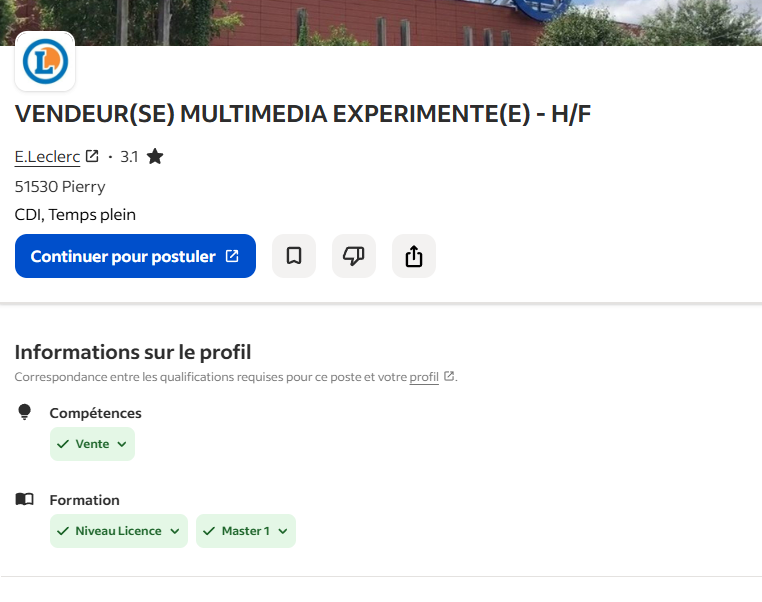Follow the underlined profil link
This screenshot has height=602, width=762.
pyautogui.click(x=424, y=377)
